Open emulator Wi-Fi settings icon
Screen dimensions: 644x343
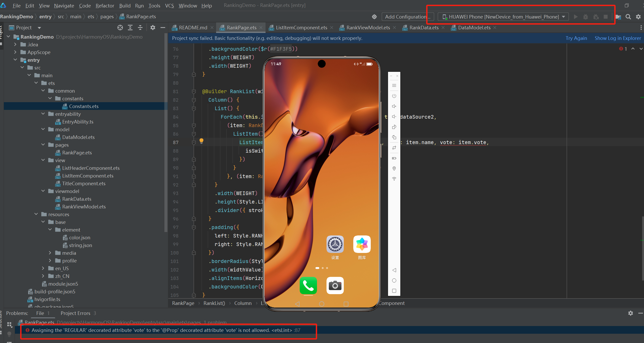394,179
